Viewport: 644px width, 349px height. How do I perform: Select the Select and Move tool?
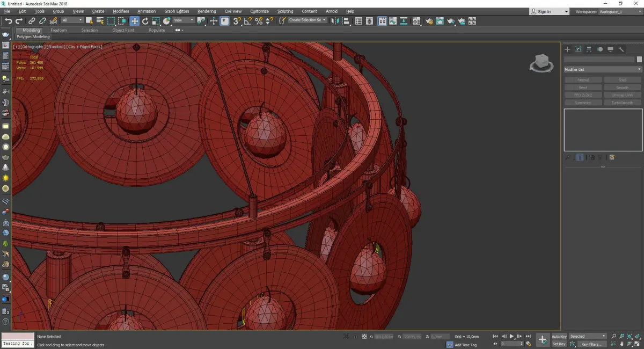(x=134, y=21)
